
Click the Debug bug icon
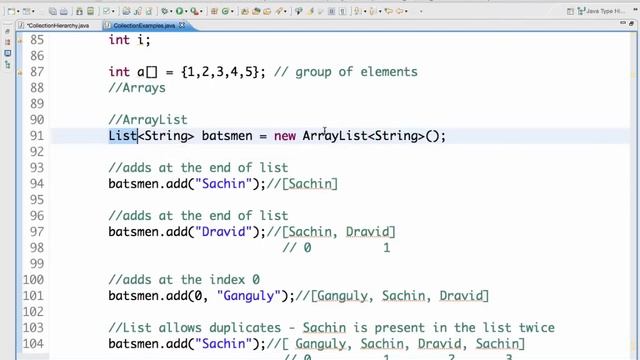(x=164, y=11)
